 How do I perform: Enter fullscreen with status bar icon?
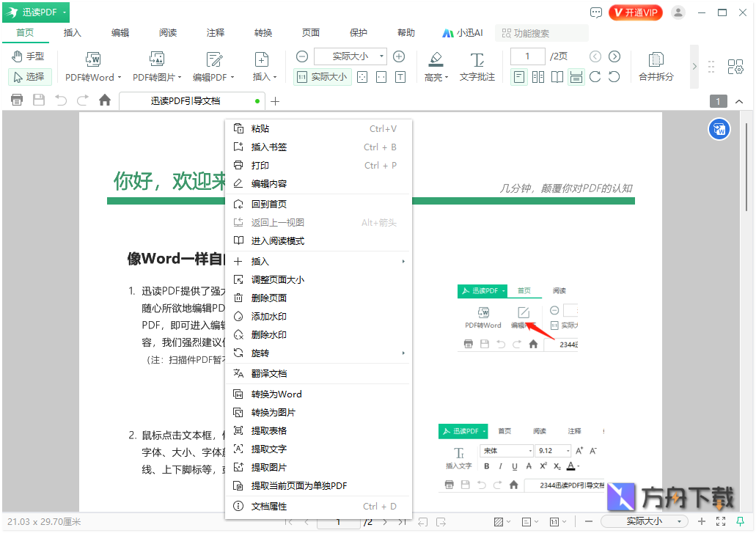pos(721,521)
